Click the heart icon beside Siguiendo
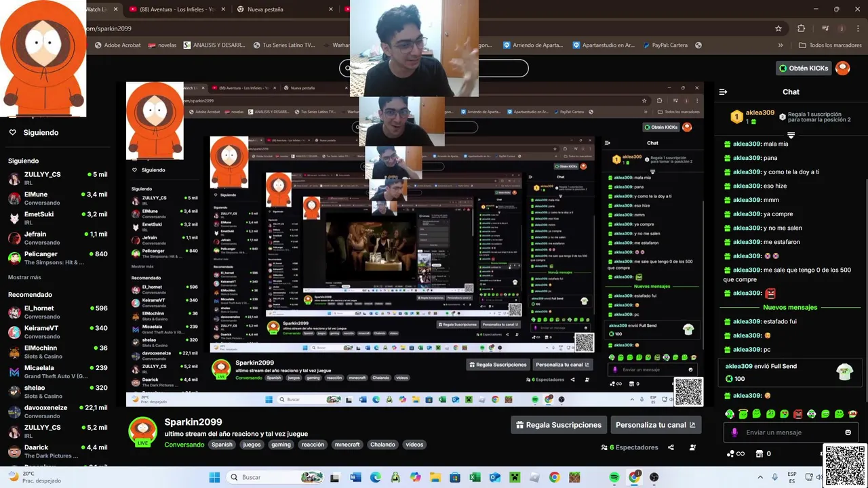 coord(12,133)
